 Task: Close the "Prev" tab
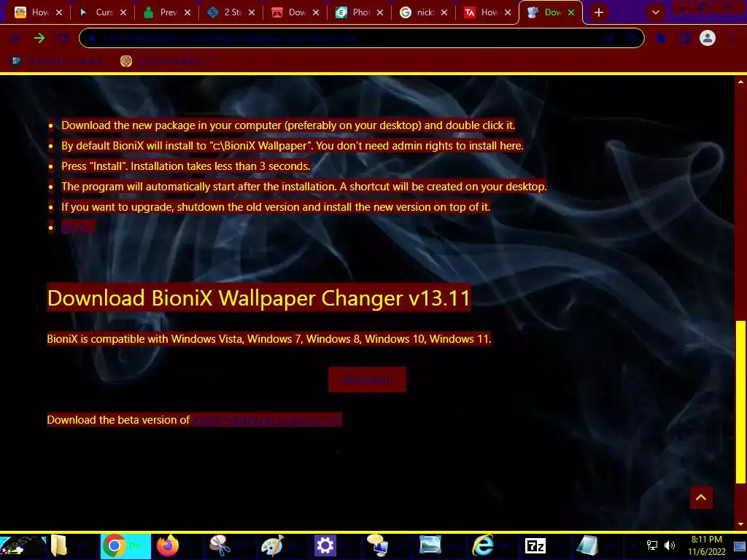tap(187, 12)
